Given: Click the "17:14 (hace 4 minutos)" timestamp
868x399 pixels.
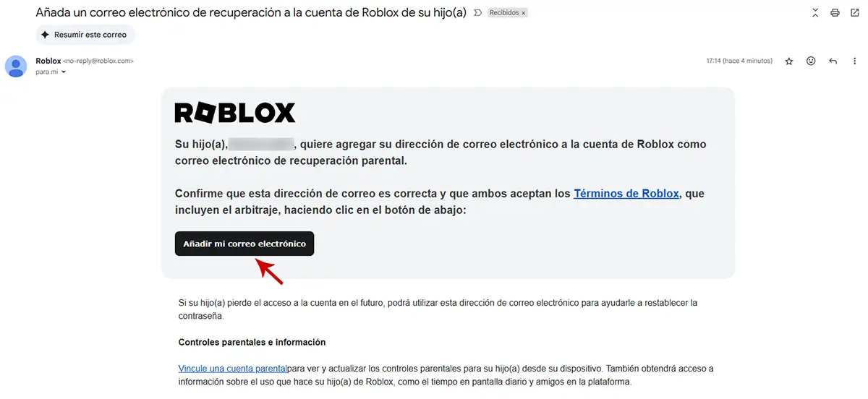Looking at the screenshot, I should click(x=739, y=61).
